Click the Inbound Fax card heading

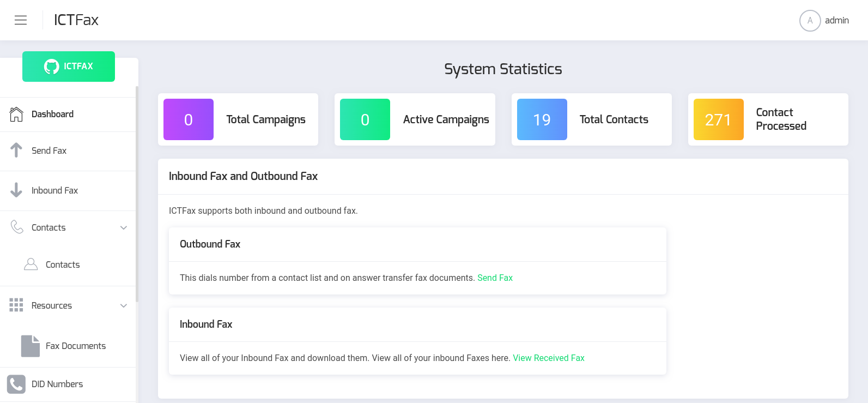tap(206, 324)
